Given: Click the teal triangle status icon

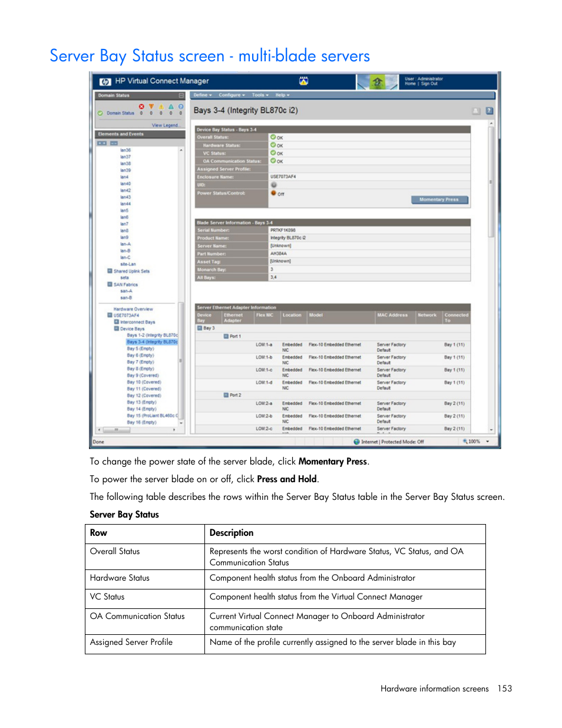Looking at the screenshot, I should pyautogui.click(x=171, y=107).
